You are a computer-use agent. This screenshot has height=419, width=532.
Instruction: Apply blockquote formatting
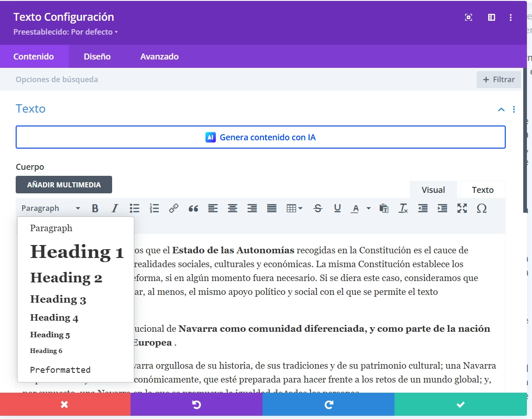(x=193, y=208)
